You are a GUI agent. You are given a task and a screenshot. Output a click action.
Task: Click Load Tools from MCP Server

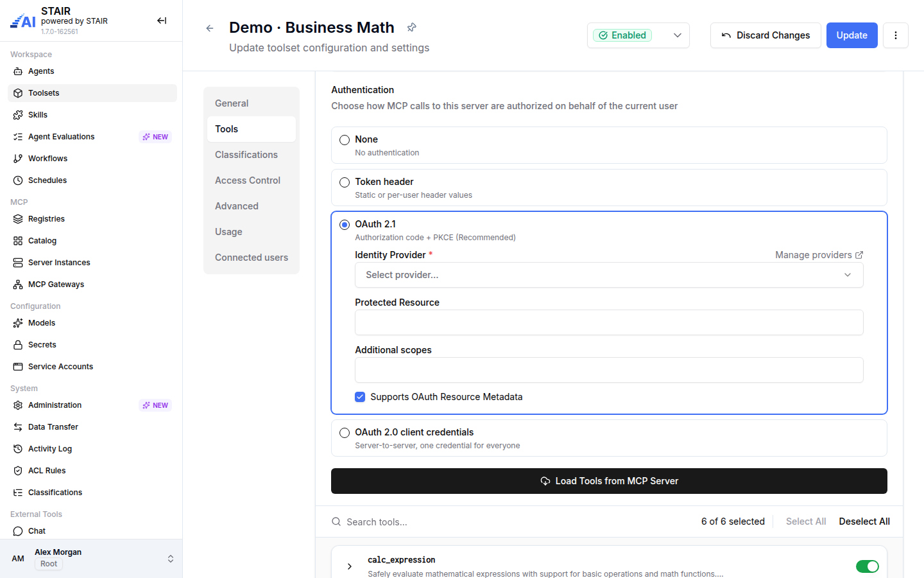[609, 481]
